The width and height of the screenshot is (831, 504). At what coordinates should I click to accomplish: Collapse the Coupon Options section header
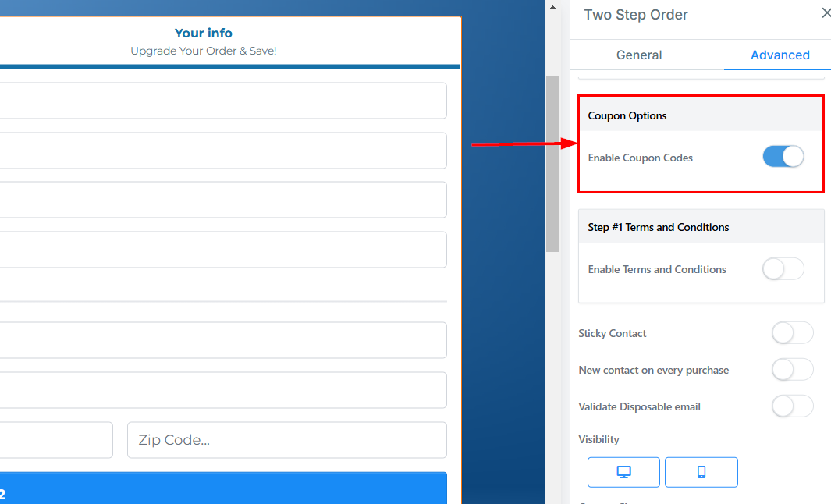point(701,115)
